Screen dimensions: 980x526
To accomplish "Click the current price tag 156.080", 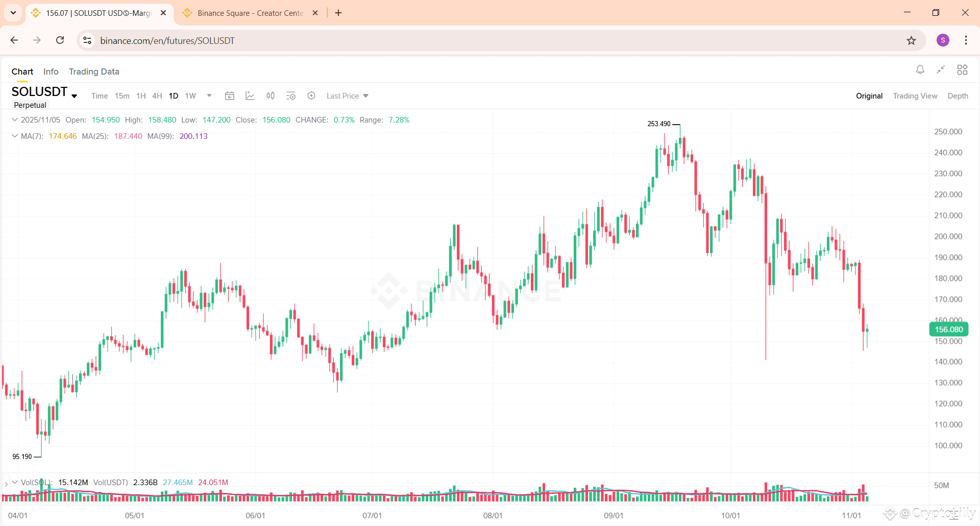I will point(949,329).
